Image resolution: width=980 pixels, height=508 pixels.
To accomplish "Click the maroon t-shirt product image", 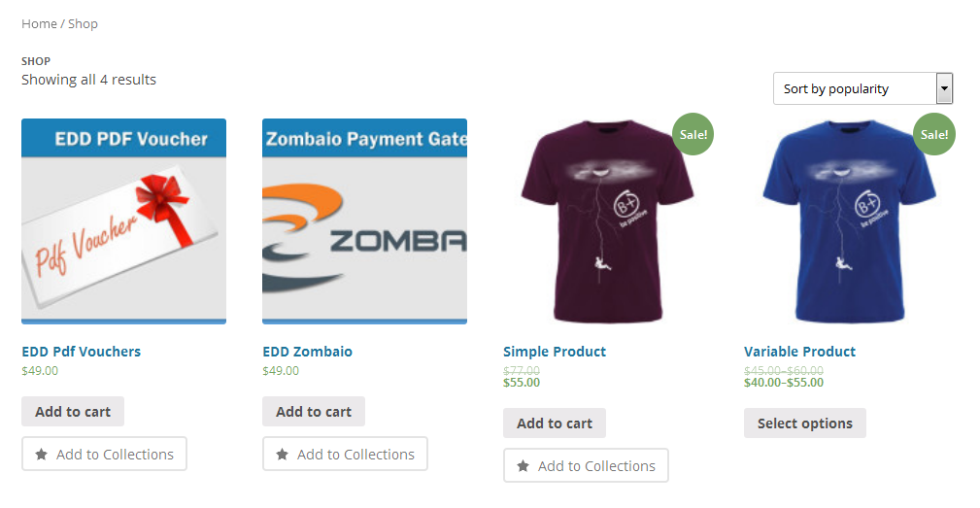I will tap(606, 221).
